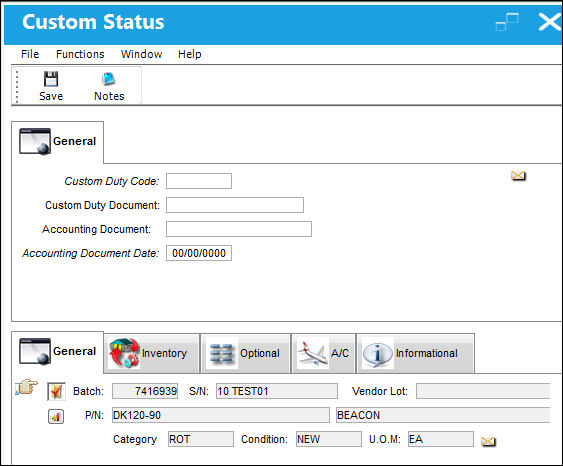Open Notes from the toolbar
Viewport: 563px width, 466px height.
(109, 87)
